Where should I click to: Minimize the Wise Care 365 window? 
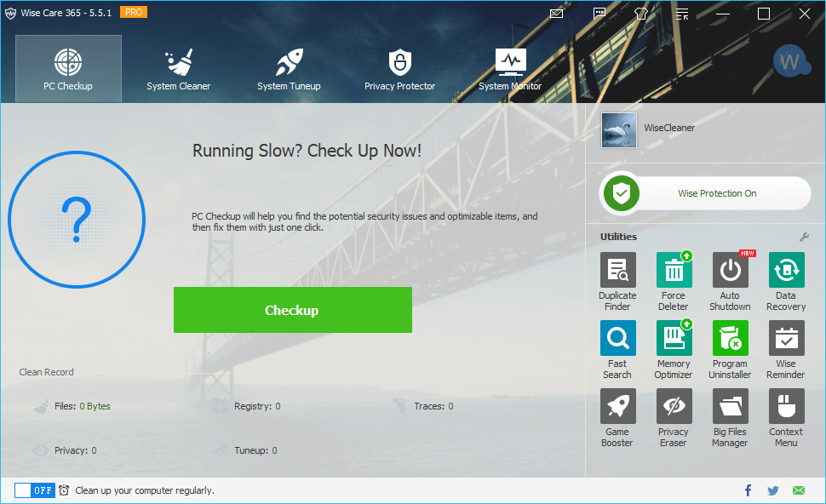pyautogui.click(x=723, y=14)
